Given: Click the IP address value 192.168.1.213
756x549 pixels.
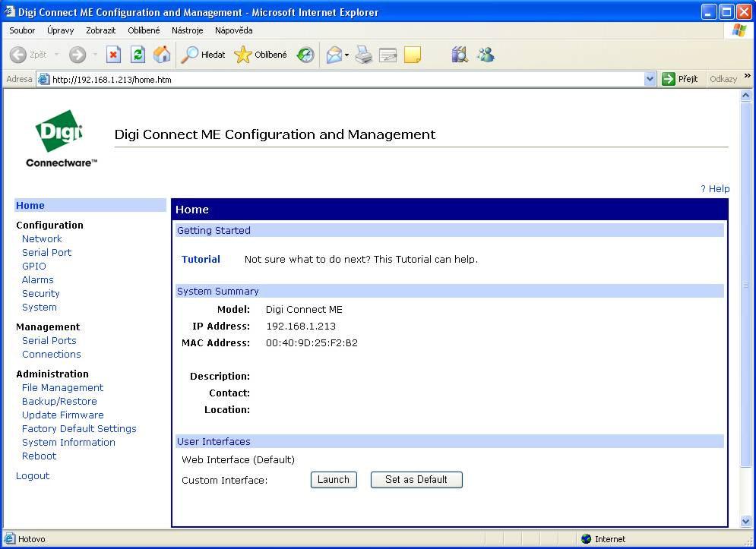Looking at the screenshot, I should pyautogui.click(x=301, y=327).
